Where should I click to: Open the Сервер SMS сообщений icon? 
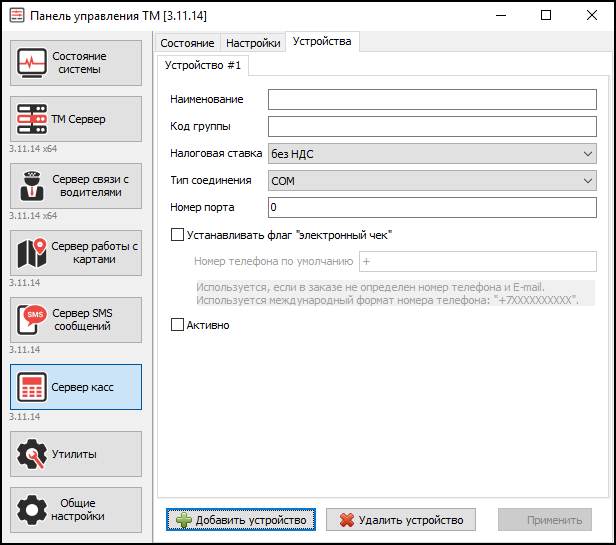tap(34, 320)
